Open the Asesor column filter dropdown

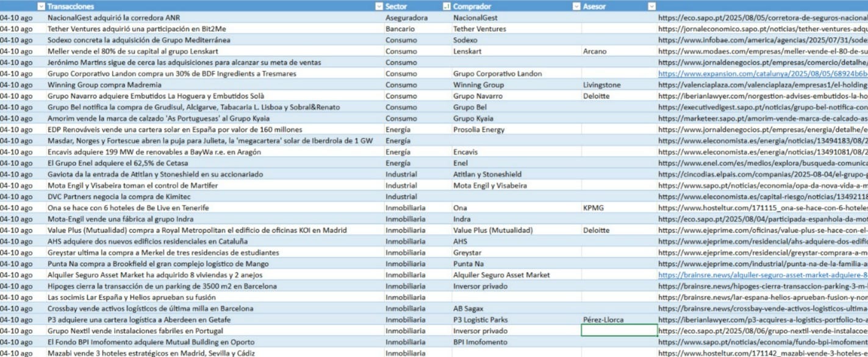pos(653,6)
